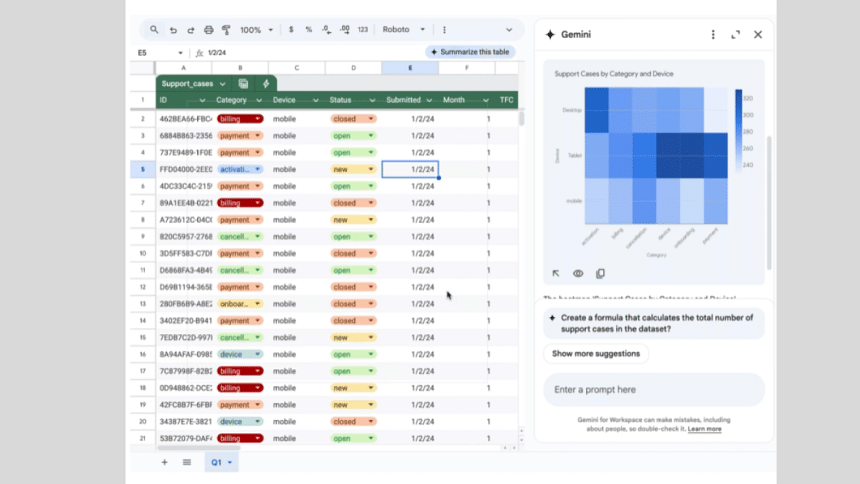
Task: Click the Enter a prompt here field
Action: pyautogui.click(x=653, y=389)
